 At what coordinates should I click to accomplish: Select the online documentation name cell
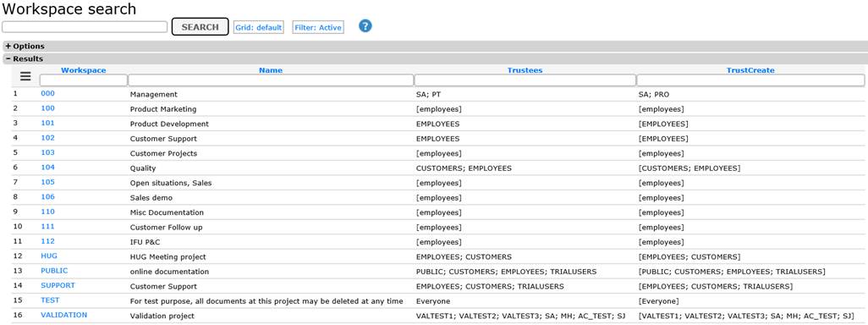[169, 272]
